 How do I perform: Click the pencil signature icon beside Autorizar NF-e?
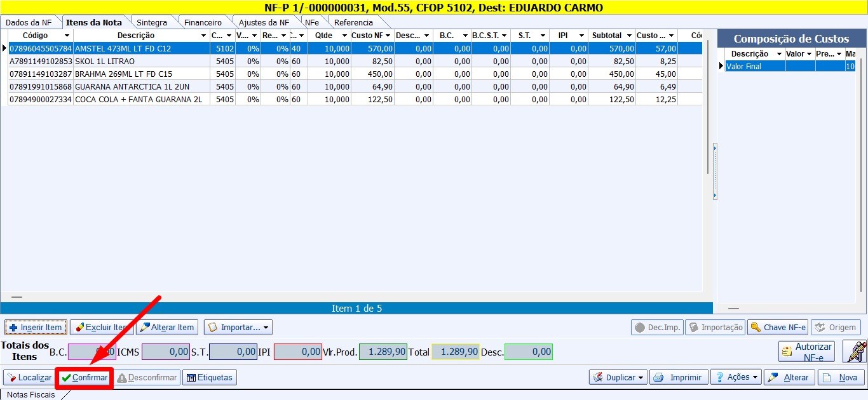(855, 352)
